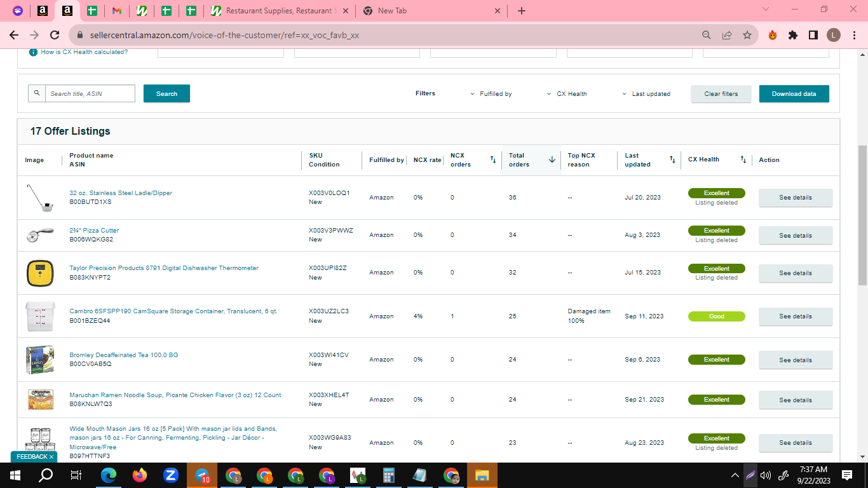Focus the Search title, ASIN field
The image size is (868, 488).
pos(90,93)
